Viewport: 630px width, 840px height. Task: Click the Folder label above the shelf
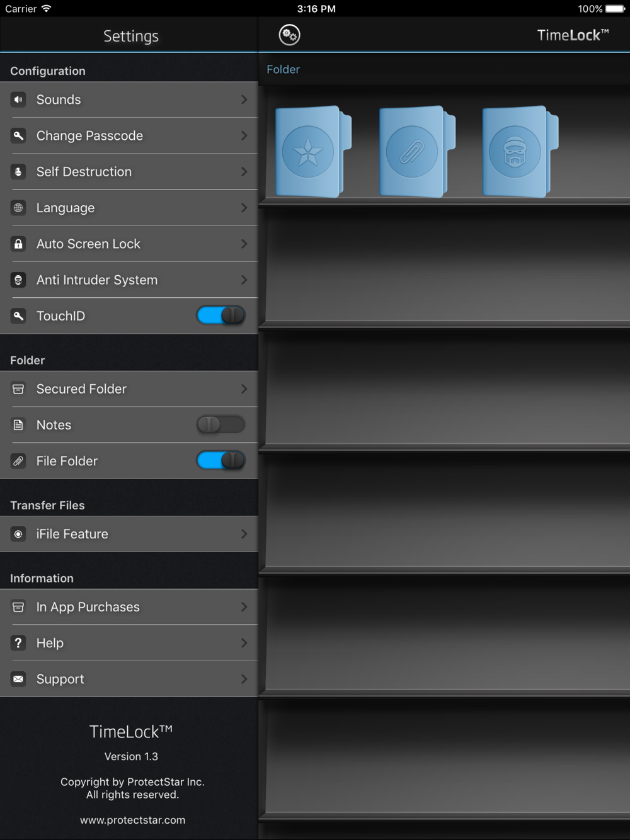(283, 69)
